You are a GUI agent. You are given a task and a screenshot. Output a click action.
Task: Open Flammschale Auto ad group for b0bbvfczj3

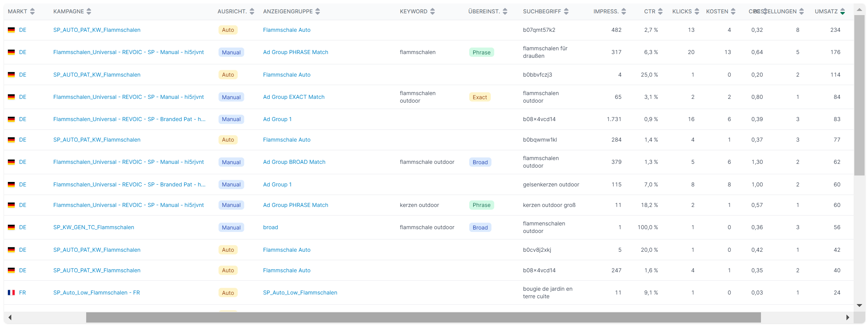point(287,75)
